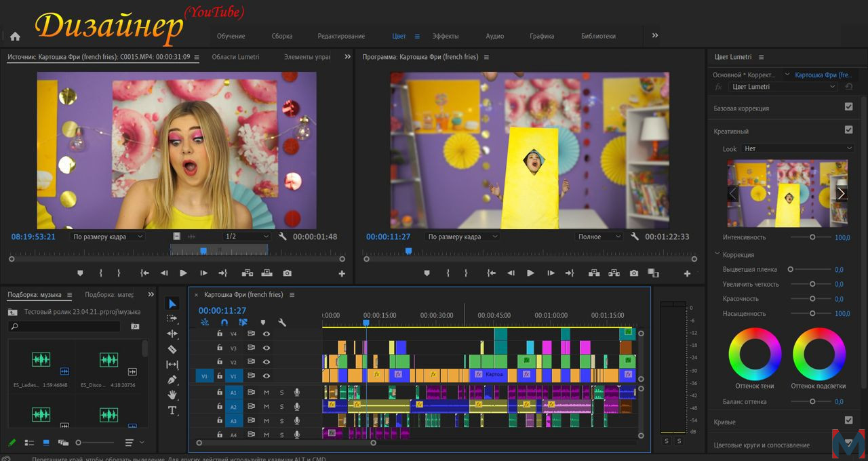Click the Assembly workspace tab
Screen dimensions: 868x461
[281, 36]
